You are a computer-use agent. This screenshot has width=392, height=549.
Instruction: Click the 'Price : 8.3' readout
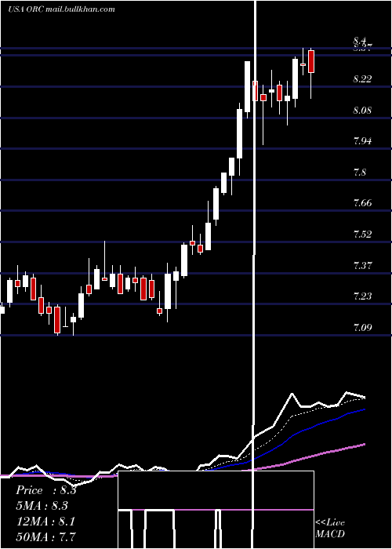tap(45, 490)
